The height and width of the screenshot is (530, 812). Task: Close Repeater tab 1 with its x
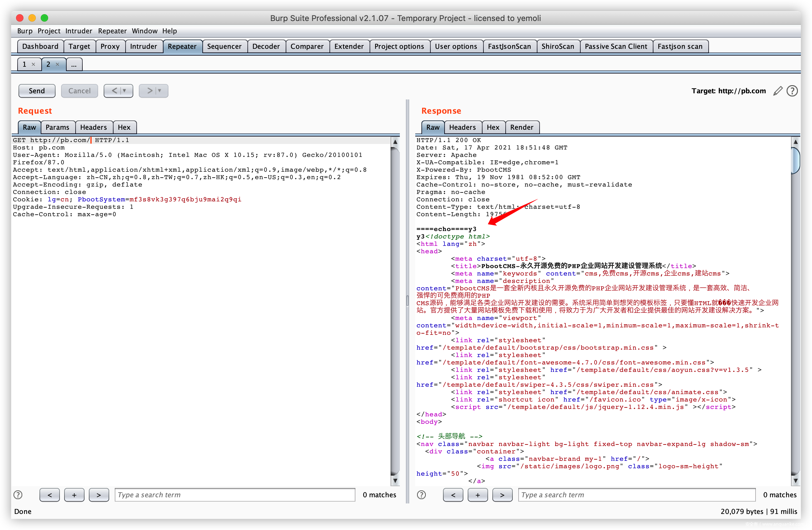point(33,64)
